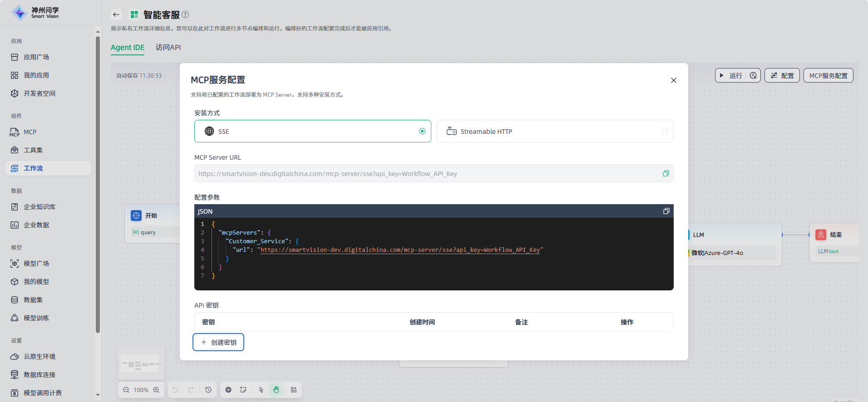This screenshot has width=868, height=402.
Task: Click the 创建密钥 button
Action: 218,342
